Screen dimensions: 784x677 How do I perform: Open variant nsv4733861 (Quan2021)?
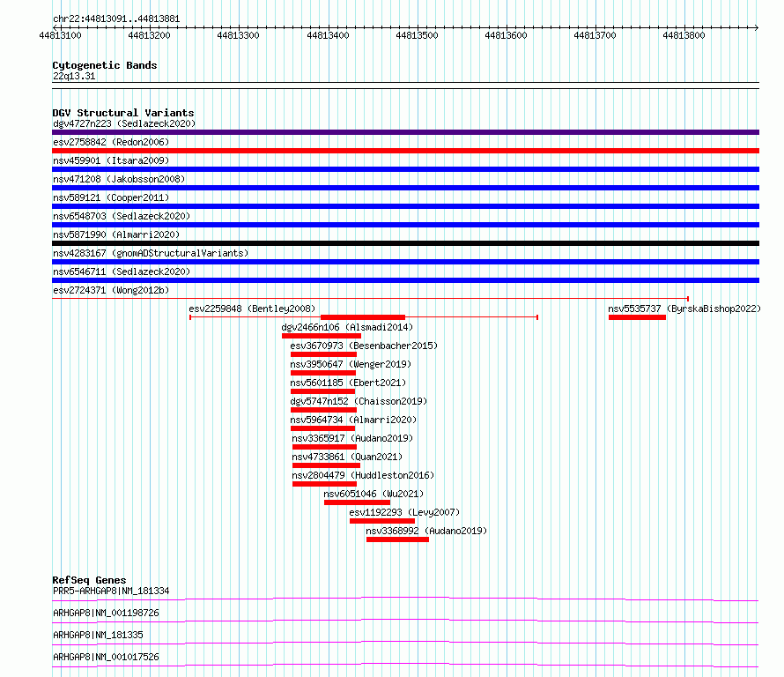[x=347, y=457]
